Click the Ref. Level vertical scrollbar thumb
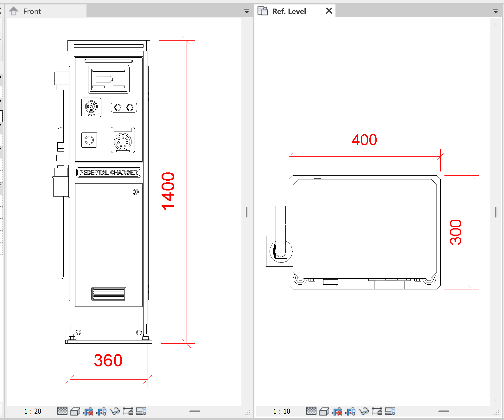The height and width of the screenshot is (420, 504). click(495, 212)
